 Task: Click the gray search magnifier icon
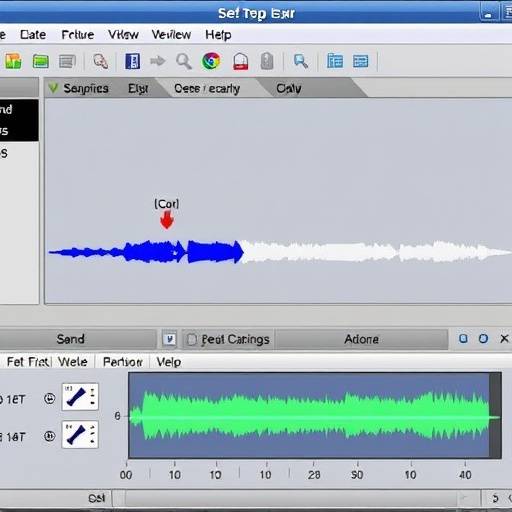pyautogui.click(x=184, y=62)
